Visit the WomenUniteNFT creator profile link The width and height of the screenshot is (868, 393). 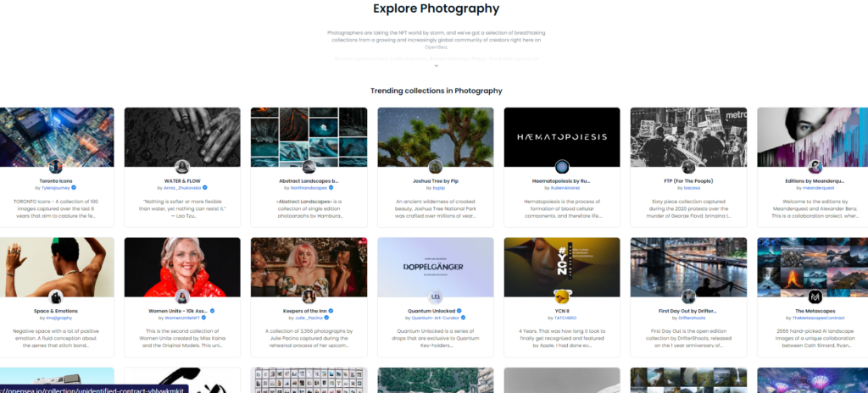pos(182,318)
